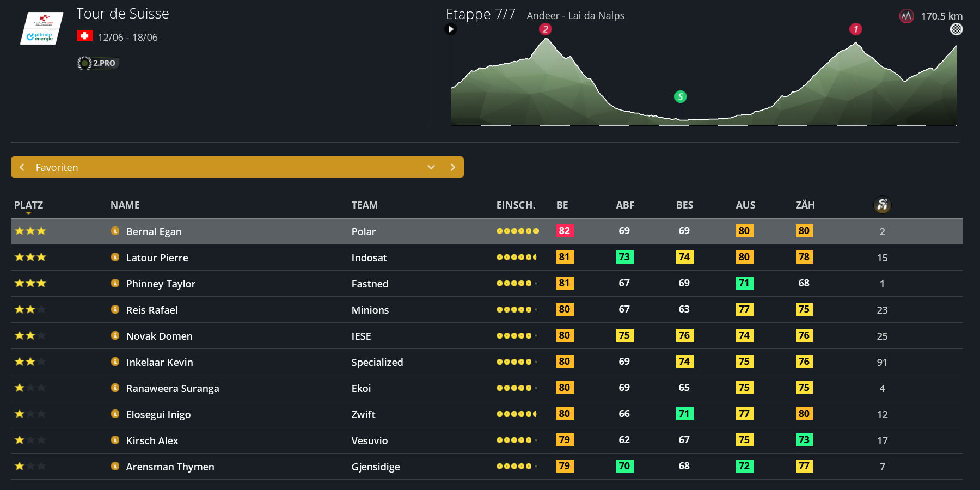Open the Favoriten dropdown list
980x490 pixels.
[x=431, y=167]
